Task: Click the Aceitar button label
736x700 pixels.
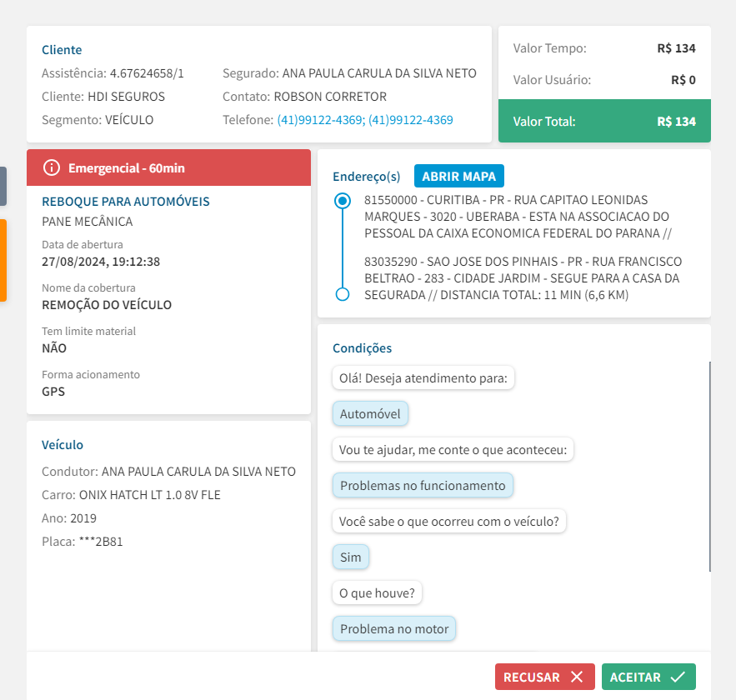Action: point(635,677)
